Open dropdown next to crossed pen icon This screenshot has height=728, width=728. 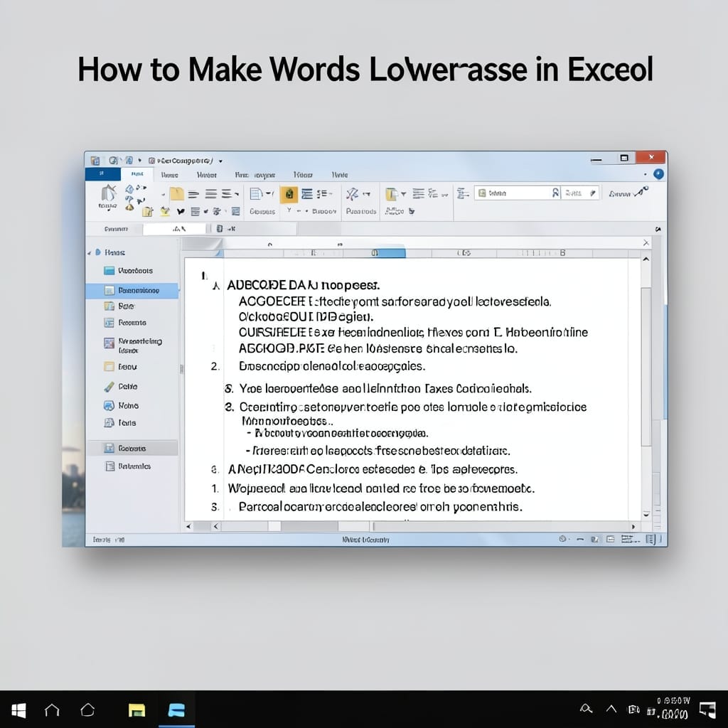(x=367, y=194)
